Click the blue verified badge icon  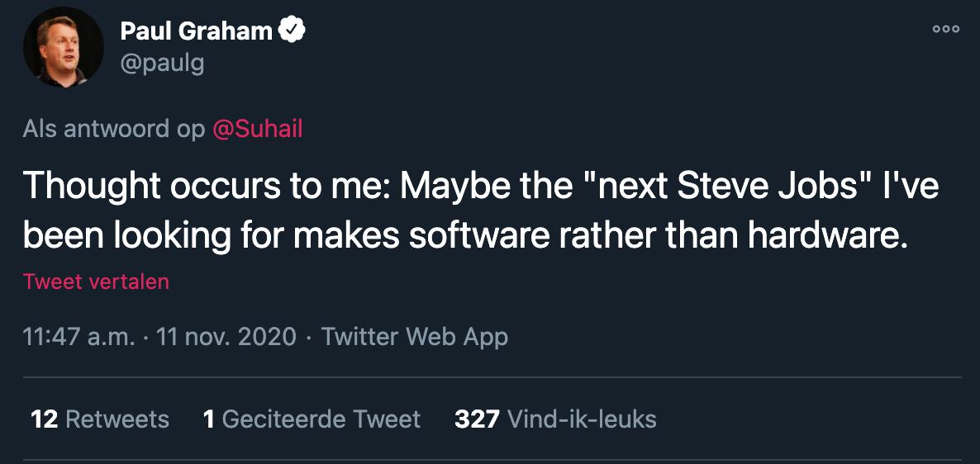(x=293, y=31)
